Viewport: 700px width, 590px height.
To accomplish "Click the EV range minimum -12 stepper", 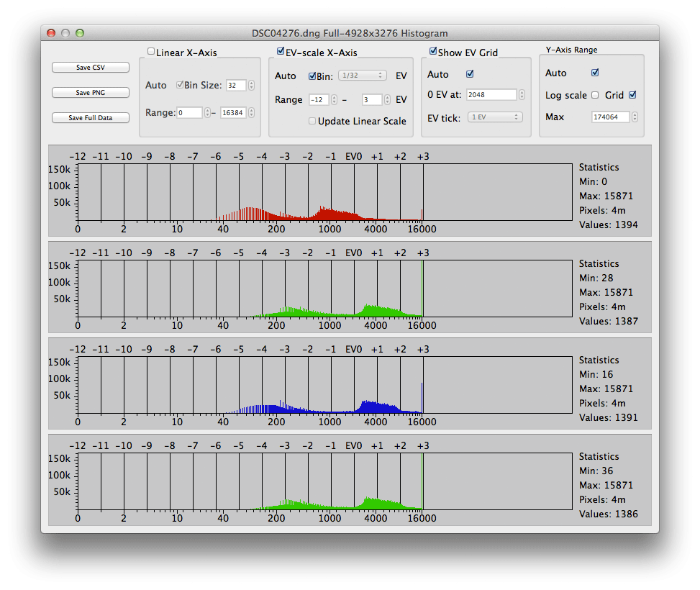I will click(334, 100).
